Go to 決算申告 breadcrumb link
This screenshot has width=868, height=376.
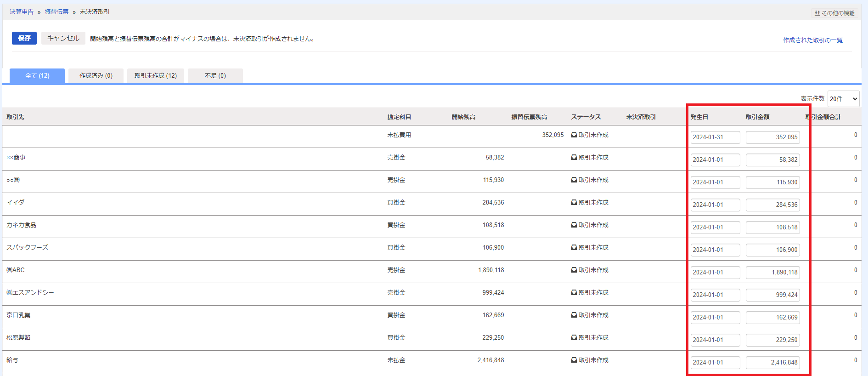pos(22,12)
